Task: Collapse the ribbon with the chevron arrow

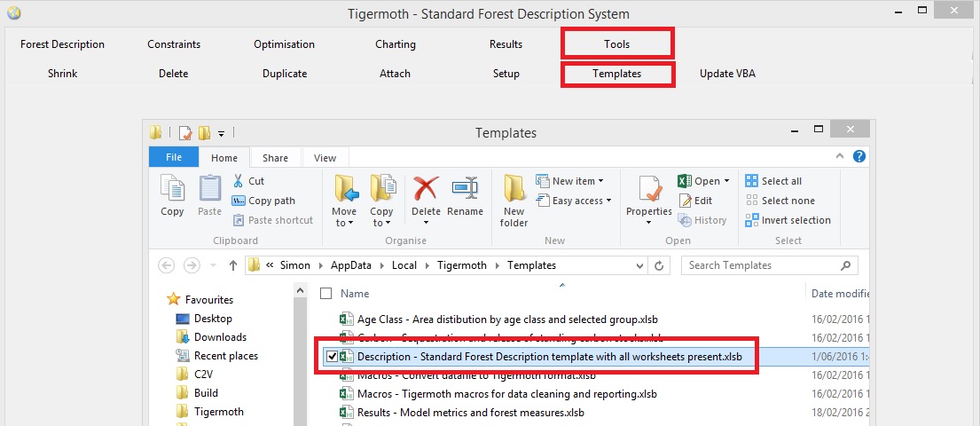Action: tap(839, 156)
